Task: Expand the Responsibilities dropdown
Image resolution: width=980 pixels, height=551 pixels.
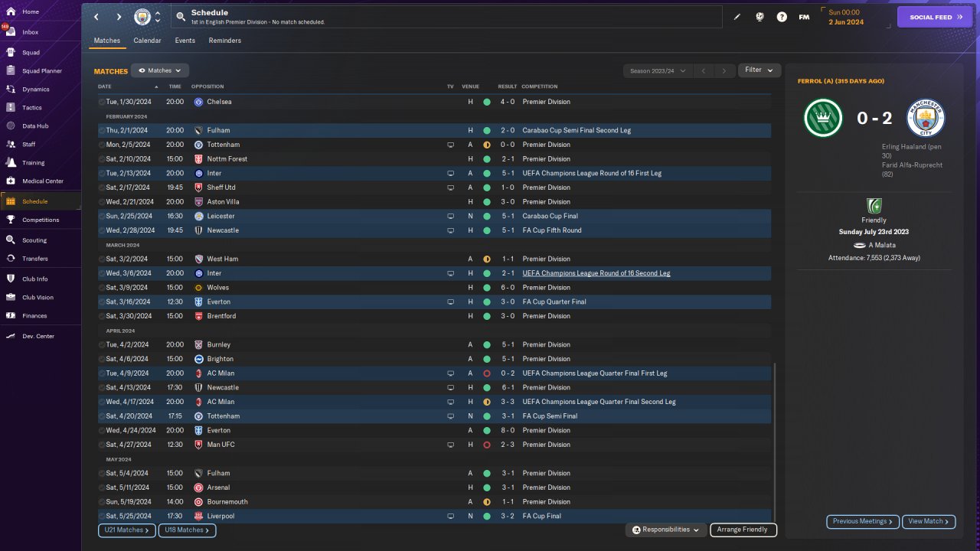Action: pyautogui.click(x=665, y=530)
